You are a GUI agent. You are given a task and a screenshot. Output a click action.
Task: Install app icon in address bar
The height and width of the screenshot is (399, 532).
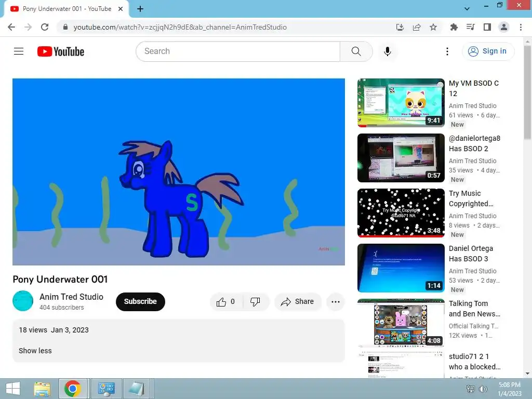[x=400, y=27]
